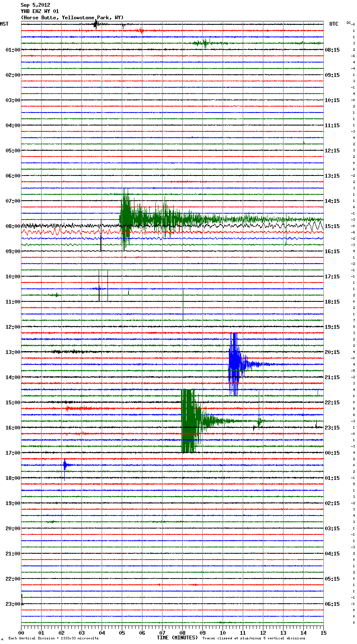Click the "MST" column header
This screenshot has width=357, height=644.
tap(4, 24)
